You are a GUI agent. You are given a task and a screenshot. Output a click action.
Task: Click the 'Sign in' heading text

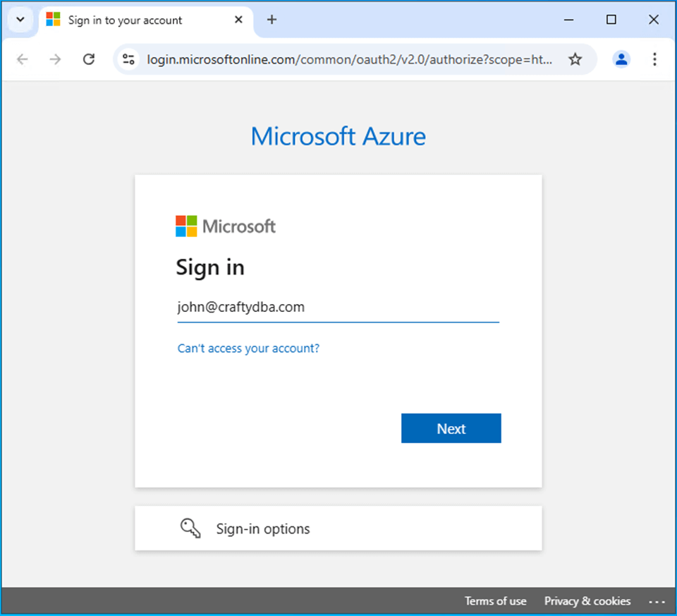coord(210,267)
